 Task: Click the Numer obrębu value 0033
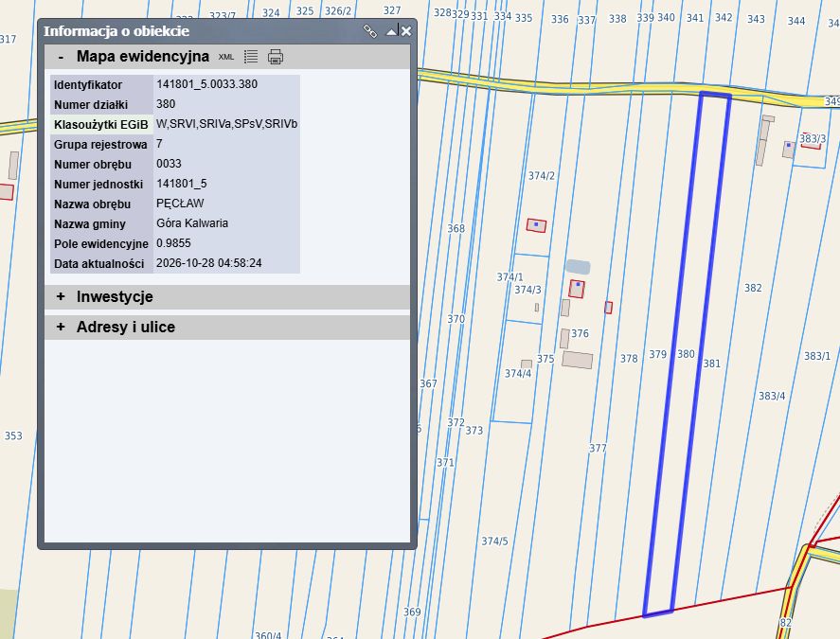click(x=169, y=164)
